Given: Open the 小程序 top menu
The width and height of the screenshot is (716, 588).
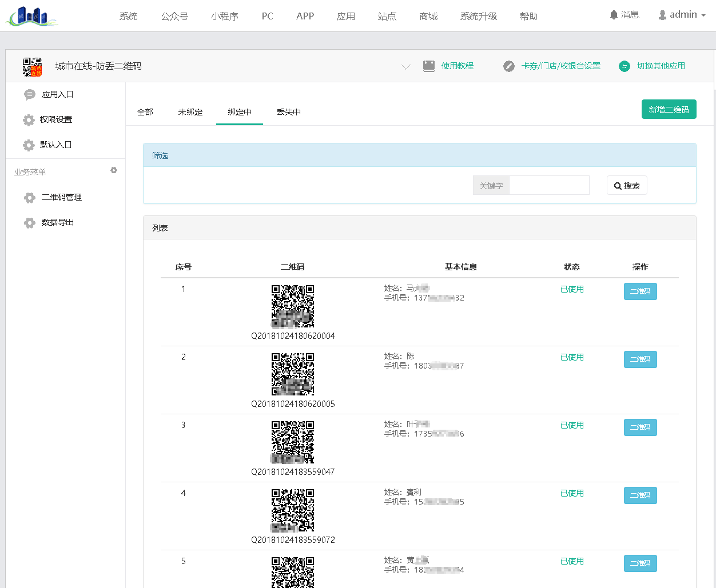Looking at the screenshot, I should pyautogui.click(x=225, y=16).
